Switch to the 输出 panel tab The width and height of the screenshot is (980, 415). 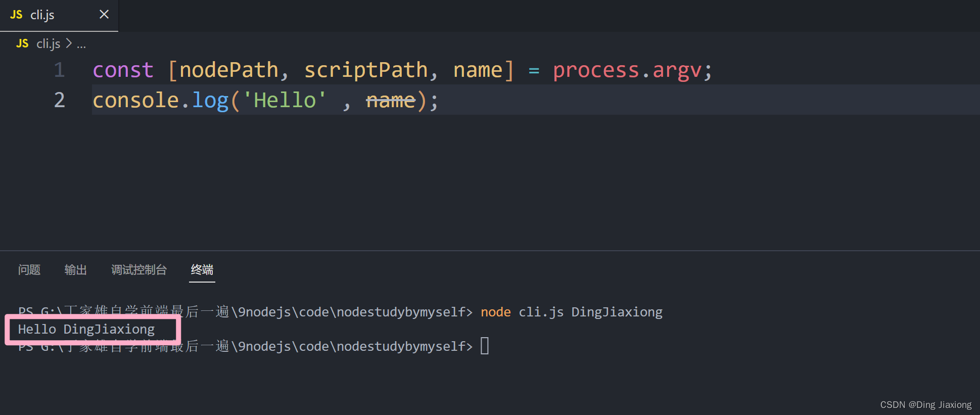[x=76, y=270]
